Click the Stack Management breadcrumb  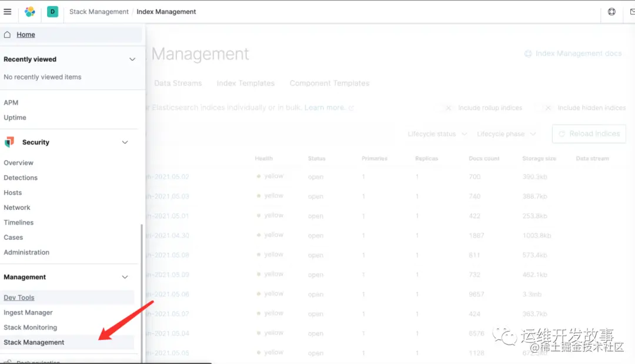99,12
